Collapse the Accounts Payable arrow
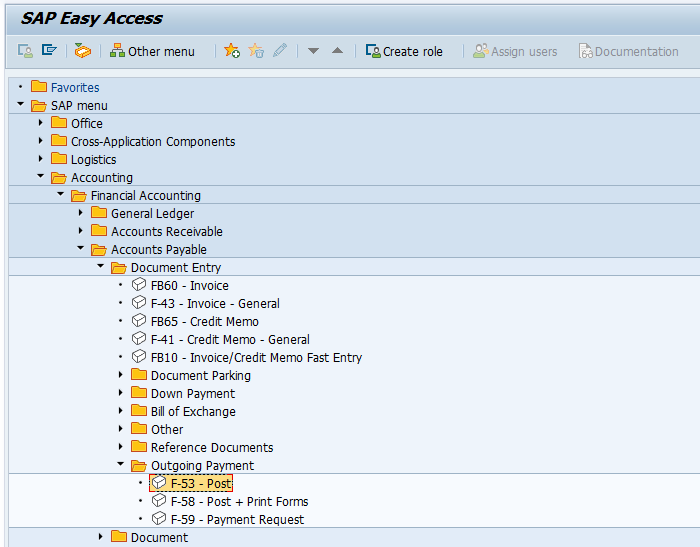The image size is (700, 547). (x=81, y=248)
